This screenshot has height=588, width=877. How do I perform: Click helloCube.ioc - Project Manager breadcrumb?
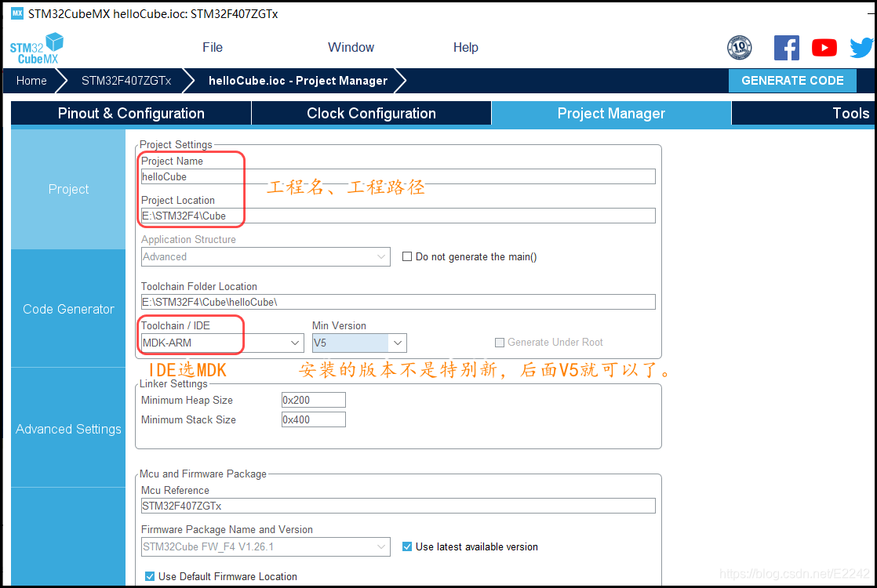point(297,81)
